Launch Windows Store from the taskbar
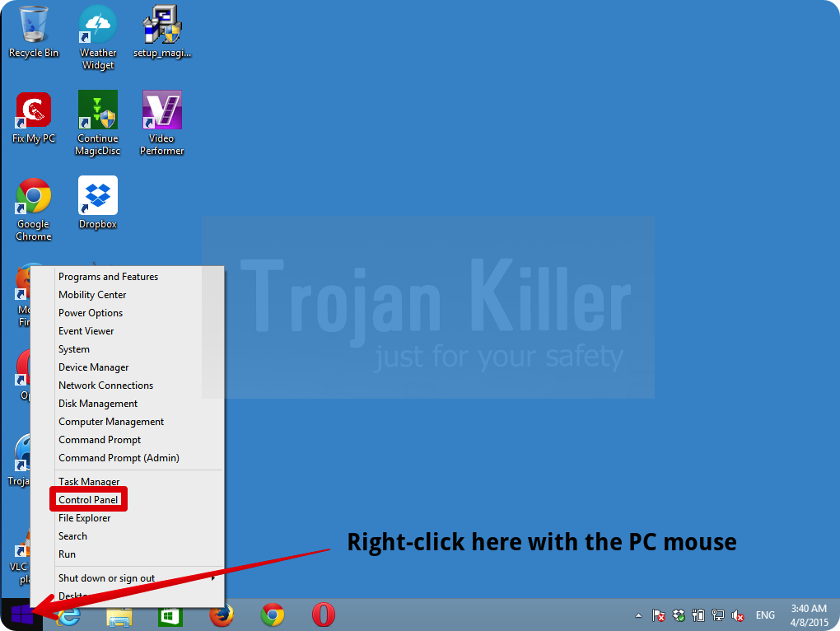The width and height of the screenshot is (840, 631). pos(170,615)
